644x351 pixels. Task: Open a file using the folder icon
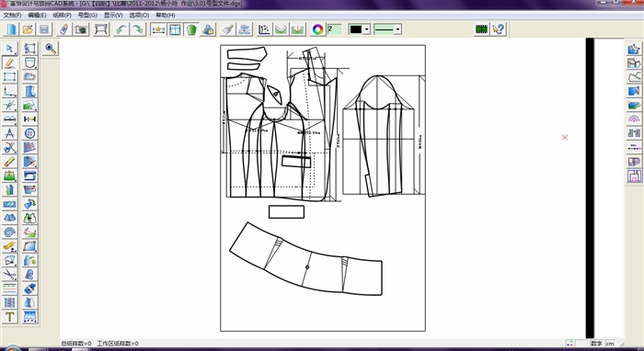28,29
